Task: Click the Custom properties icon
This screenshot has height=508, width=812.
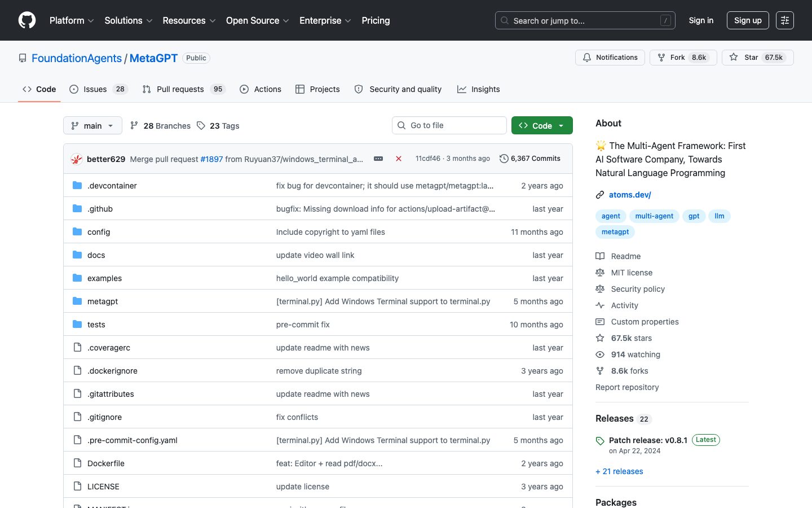Action: click(x=600, y=322)
